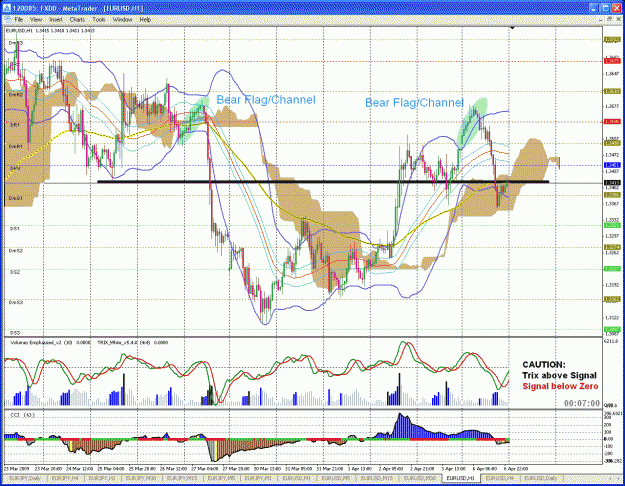Click the red 'Signal below Zero' text
625x486 pixels.
pyautogui.click(x=560, y=386)
